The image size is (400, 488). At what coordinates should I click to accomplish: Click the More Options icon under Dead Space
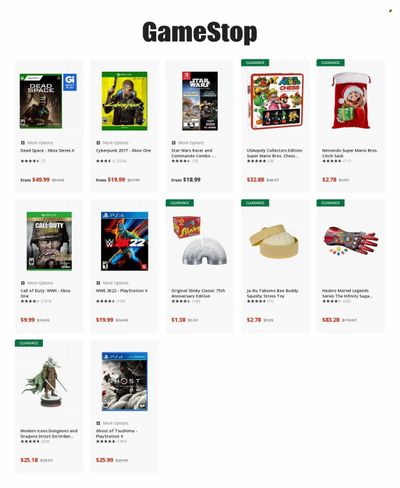(x=23, y=143)
